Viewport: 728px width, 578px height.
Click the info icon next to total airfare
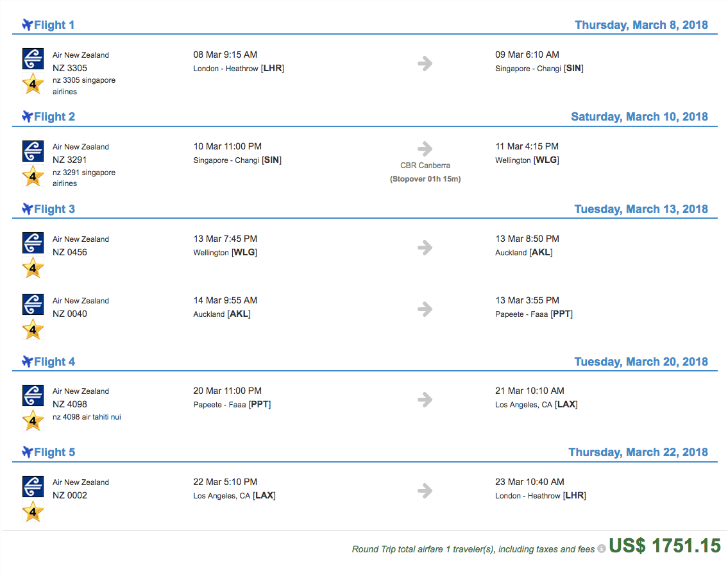coord(602,548)
